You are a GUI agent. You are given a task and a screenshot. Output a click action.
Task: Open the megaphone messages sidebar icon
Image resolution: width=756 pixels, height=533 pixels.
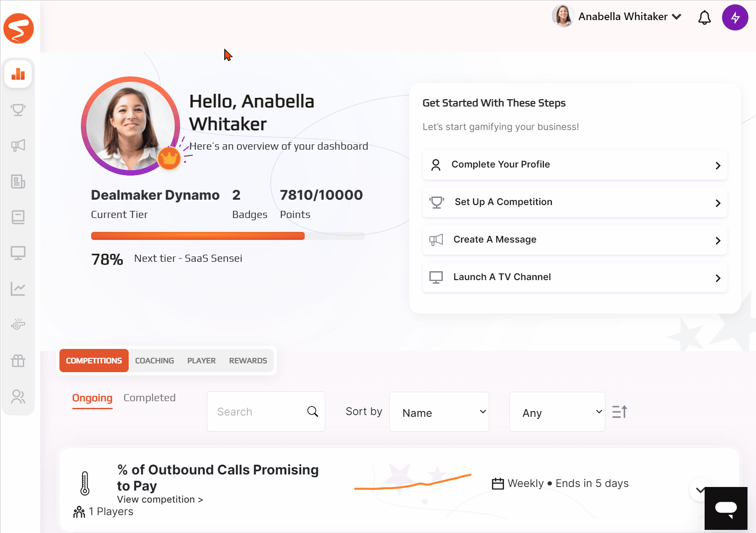pyautogui.click(x=18, y=145)
